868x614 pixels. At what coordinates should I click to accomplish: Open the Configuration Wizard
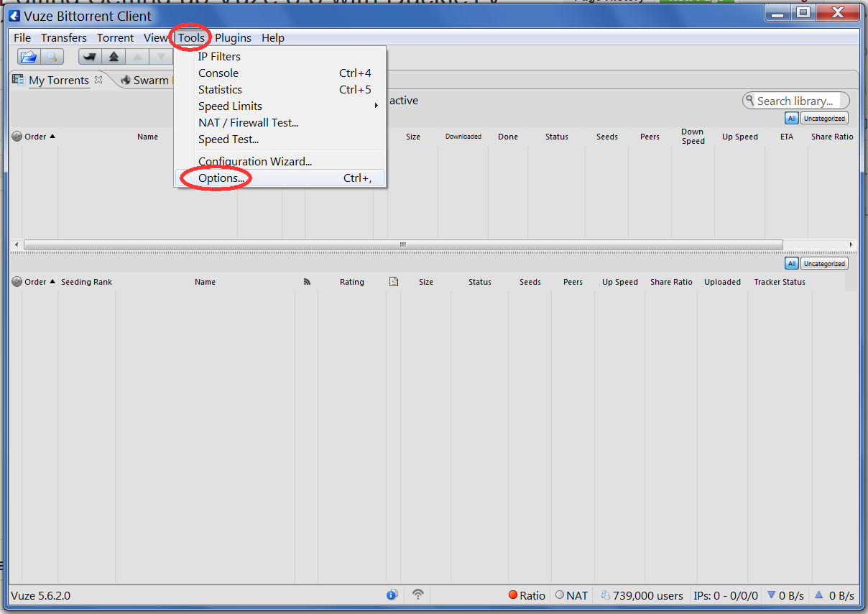click(280, 161)
